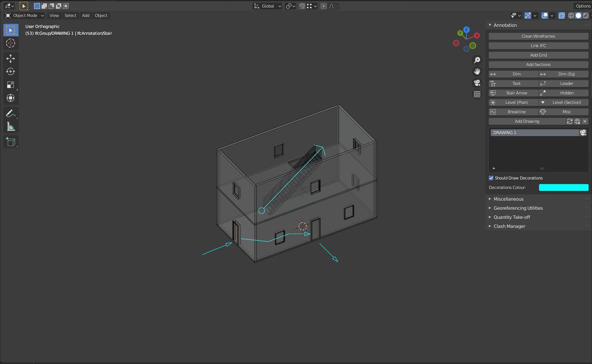The width and height of the screenshot is (592, 364).
Task: Click the Add Sections button
Action: coord(538,65)
